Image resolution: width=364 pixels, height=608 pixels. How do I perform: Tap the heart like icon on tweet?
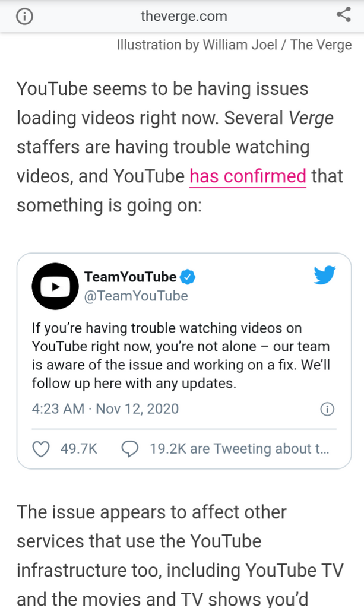coord(41,449)
